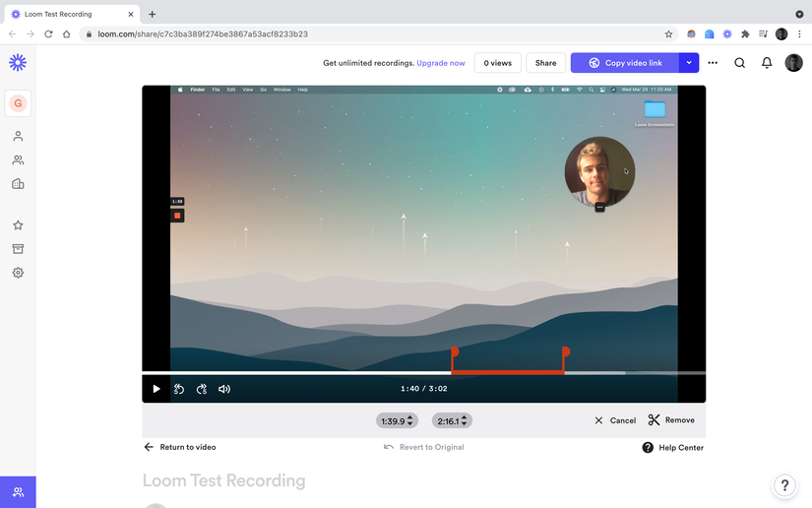Click the Upgrade now link
Image resolution: width=812 pixels, height=508 pixels.
click(441, 63)
